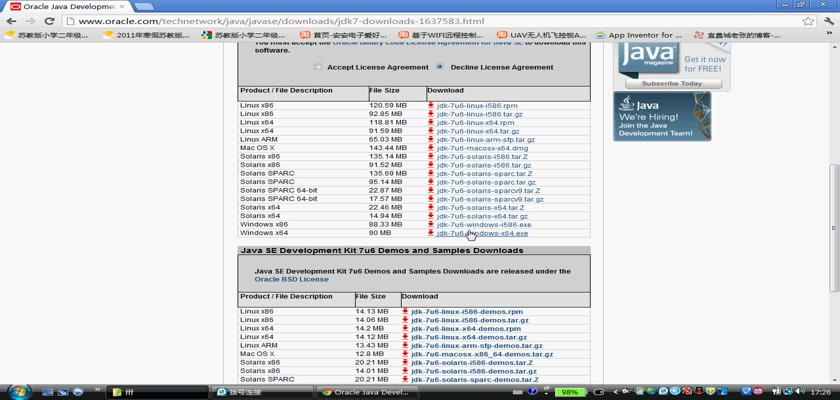Click the vertical scrollbar thumb

834,228
